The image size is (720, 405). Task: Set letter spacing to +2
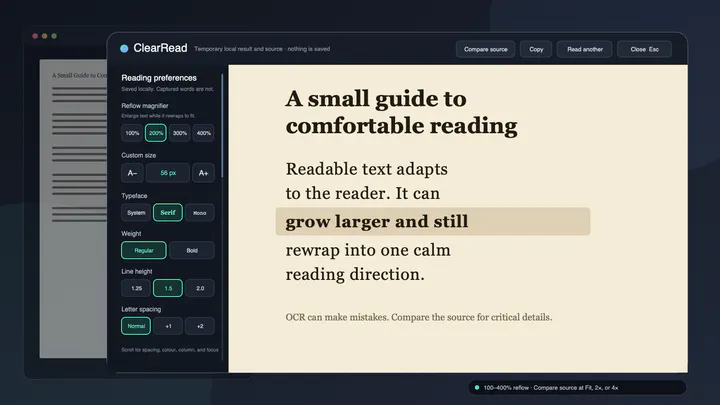pos(200,326)
